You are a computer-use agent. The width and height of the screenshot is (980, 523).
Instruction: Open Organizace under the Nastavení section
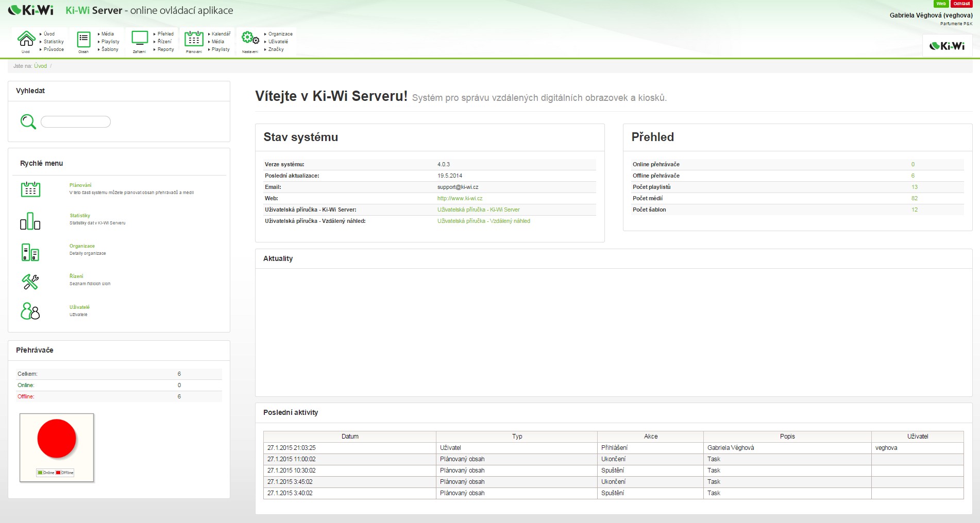[280, 34]
